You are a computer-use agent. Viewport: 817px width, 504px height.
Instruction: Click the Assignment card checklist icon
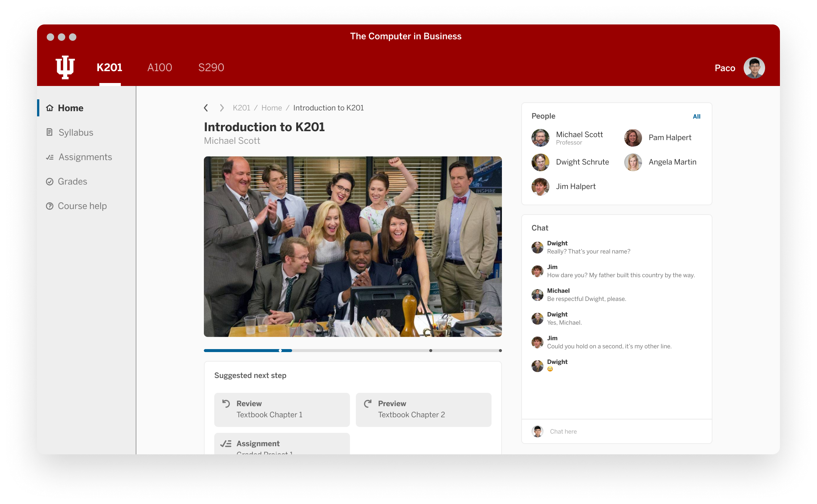tap(226, 444)
